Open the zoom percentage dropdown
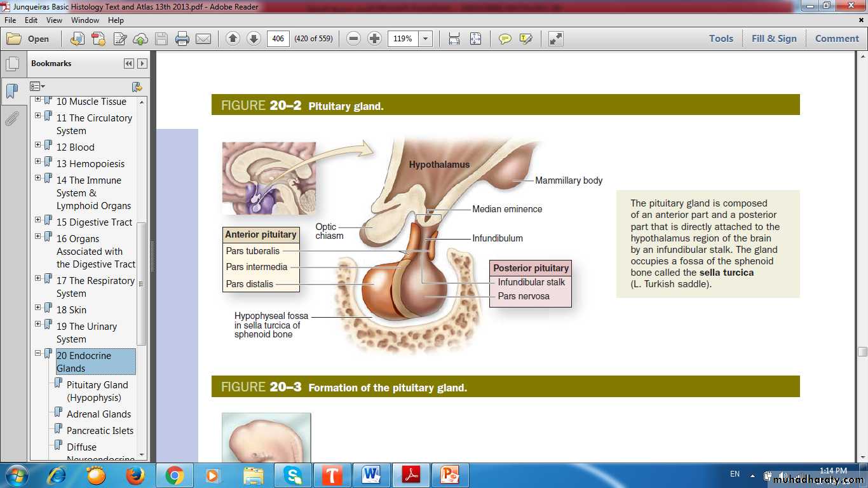This screenshot has width=868, height=488. click(426, 39)
